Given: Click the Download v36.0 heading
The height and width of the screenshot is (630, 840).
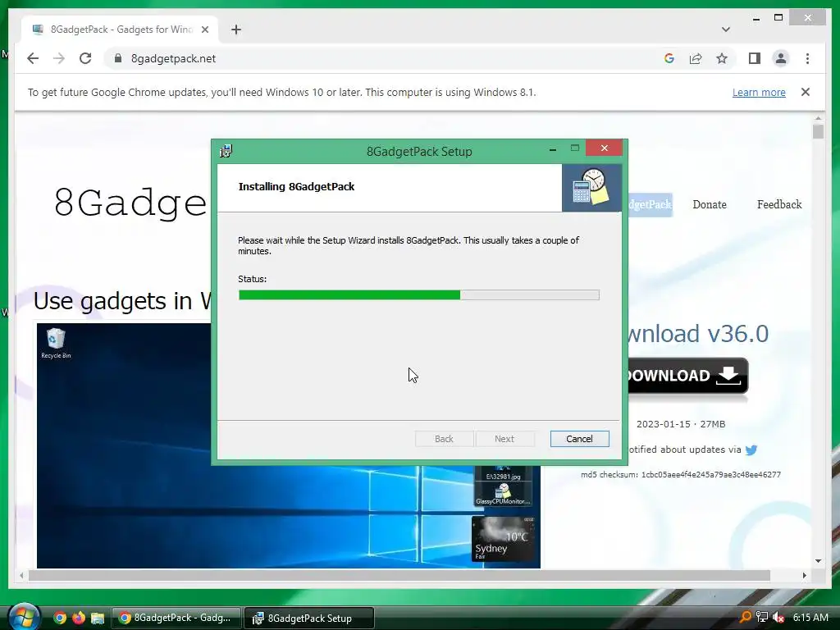Looking at the screenshot, I should point(697,334).
